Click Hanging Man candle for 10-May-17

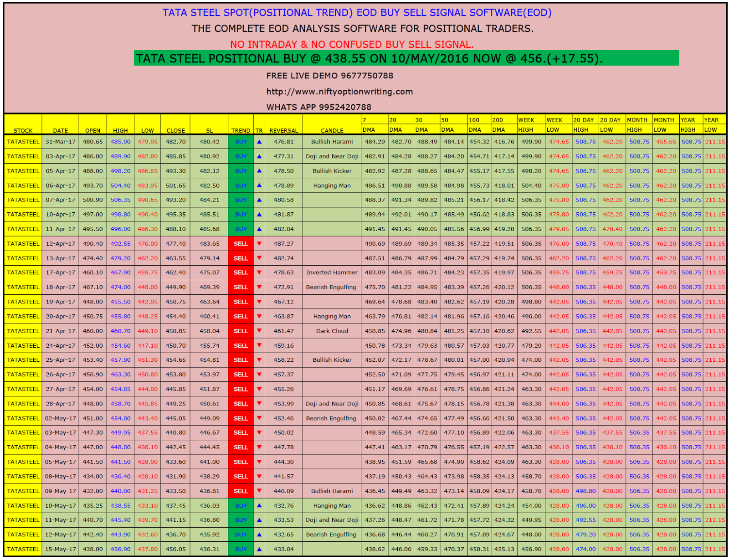332,505
